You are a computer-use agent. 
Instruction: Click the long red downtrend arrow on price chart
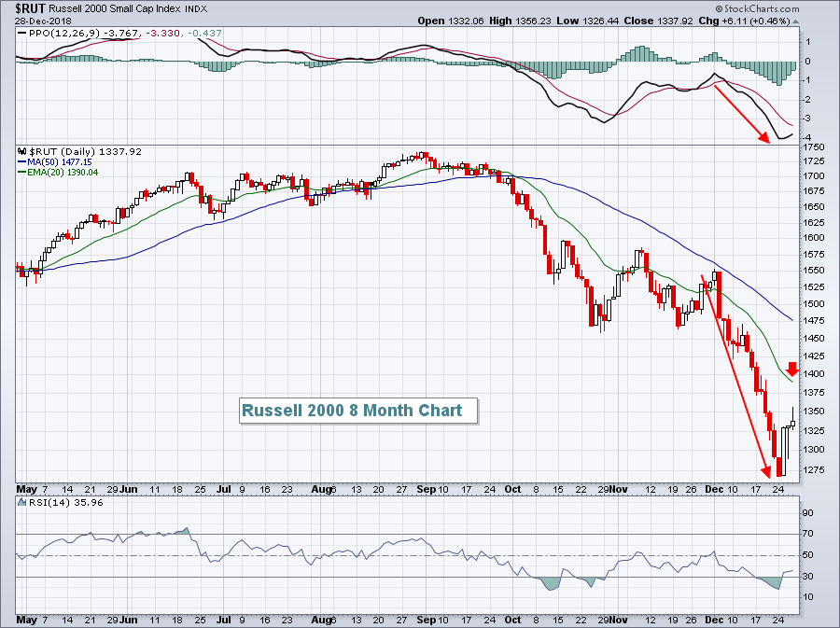[x=742, y=373]
